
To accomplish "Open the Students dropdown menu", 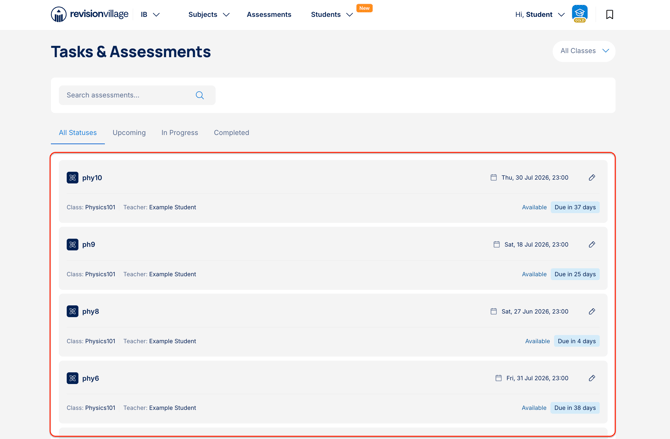I will tap(332, 15).
